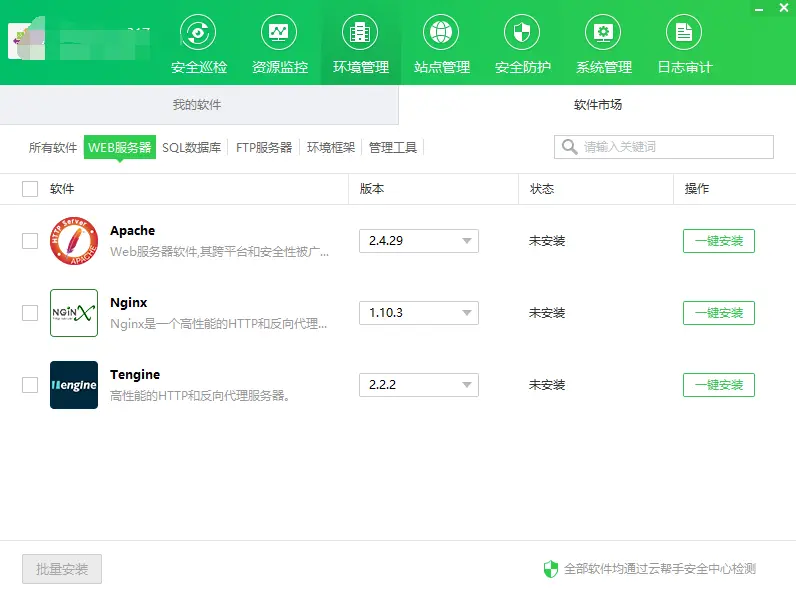The image size is (796, 594).
Task: Click the Tengine description text
Action: pos(200,395)
